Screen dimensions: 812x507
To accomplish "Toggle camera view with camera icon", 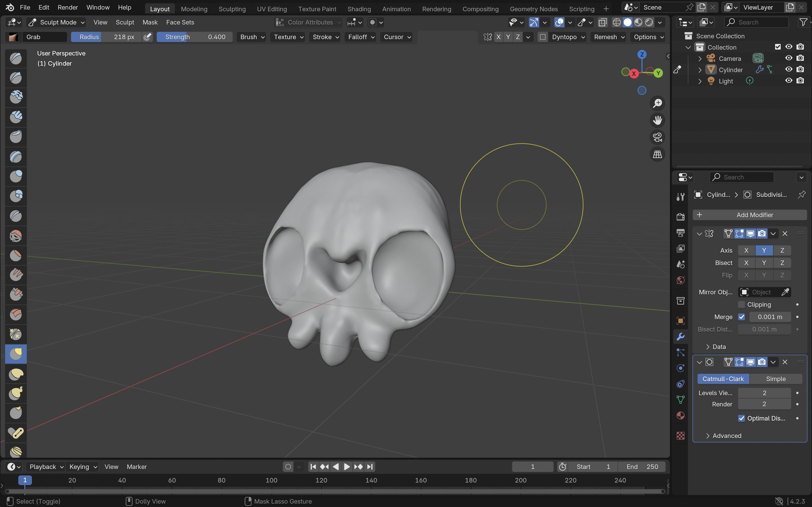I will [x=657, y=137].
